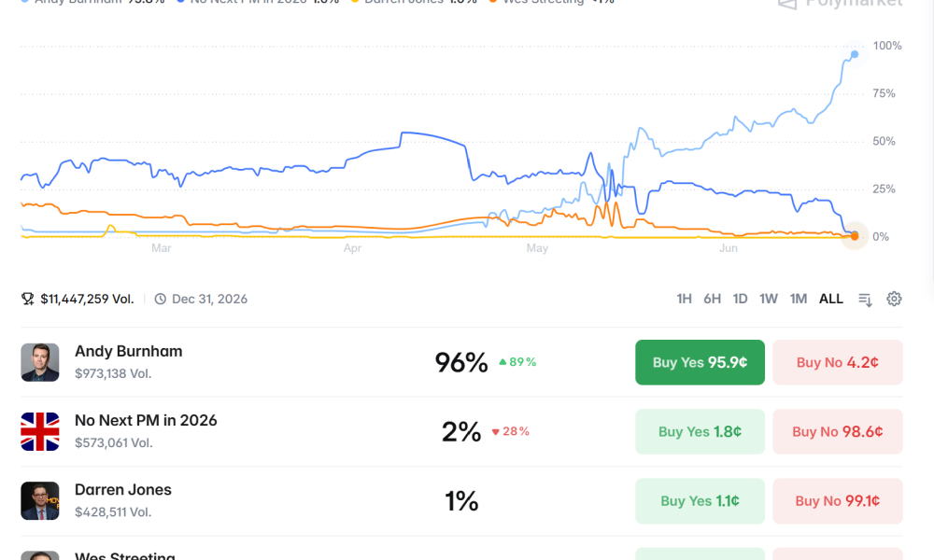Click the Dec 31, 2026 end date
Image resolution: width=934 pixels, height=560 pixels.
[x=209, y=299]
